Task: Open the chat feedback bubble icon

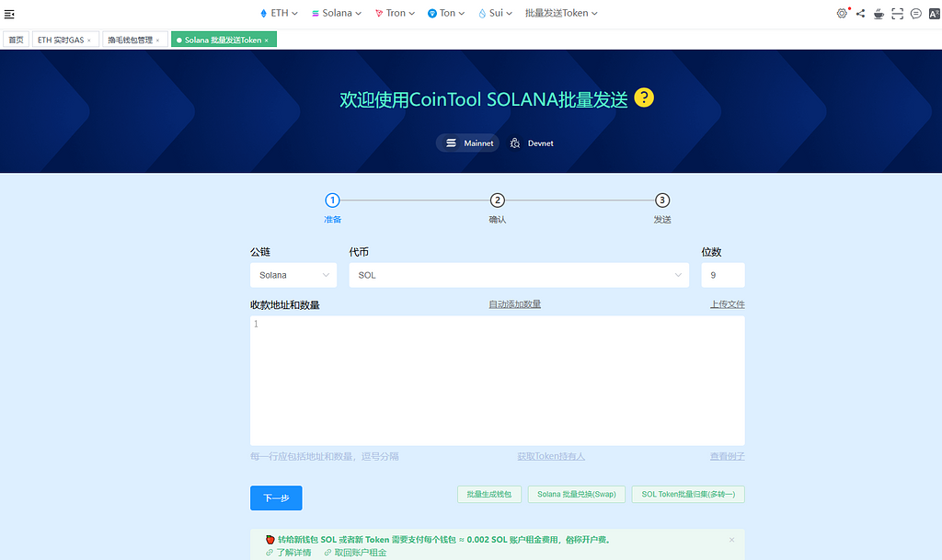Action: click(x=915, y=14)
